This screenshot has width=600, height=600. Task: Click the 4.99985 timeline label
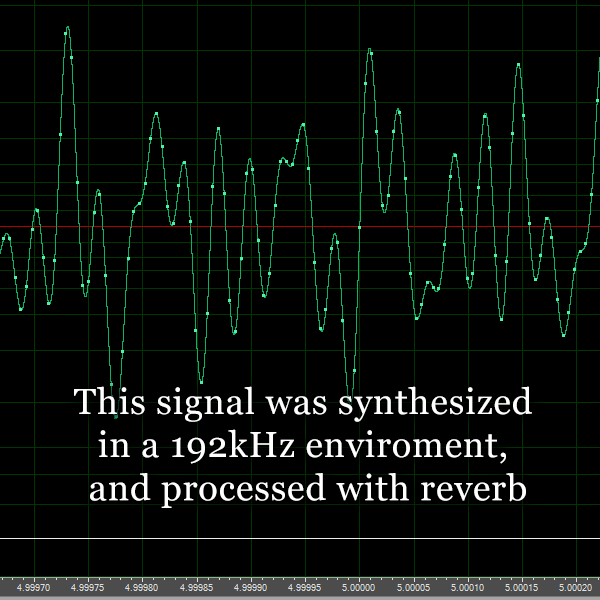click(196, 589)
